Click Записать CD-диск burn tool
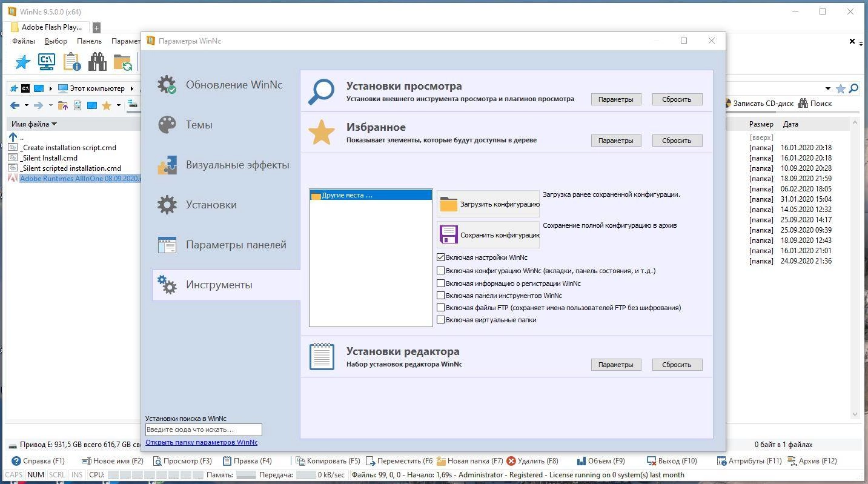868x484 pixels. tap(758, 104)
